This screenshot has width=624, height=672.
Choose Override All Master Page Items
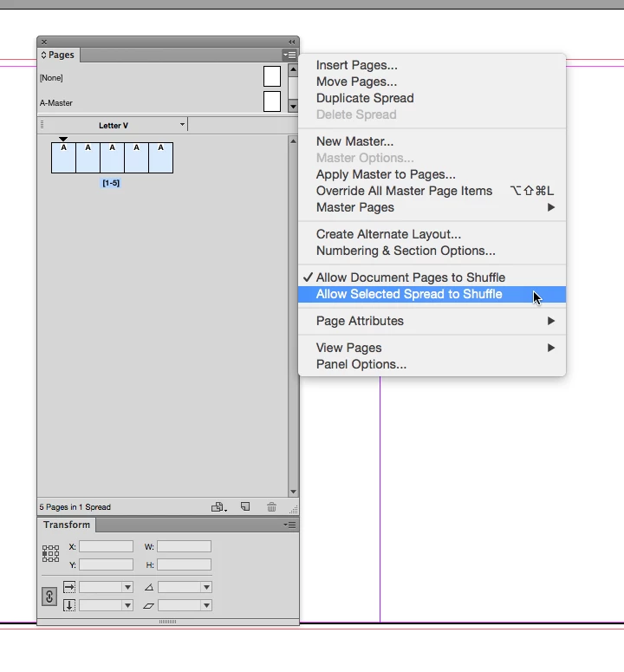tap(432, 191)
